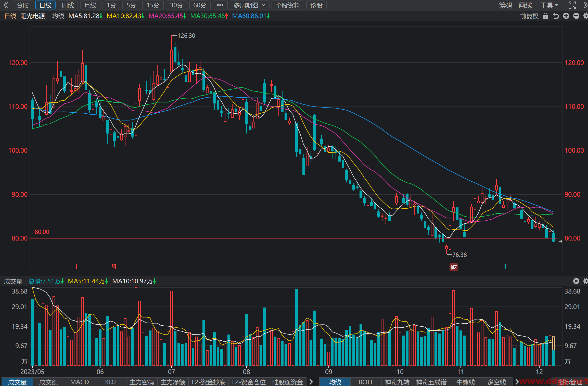
Task: Open volume panel settings gear
Action: tap(585, 281)
